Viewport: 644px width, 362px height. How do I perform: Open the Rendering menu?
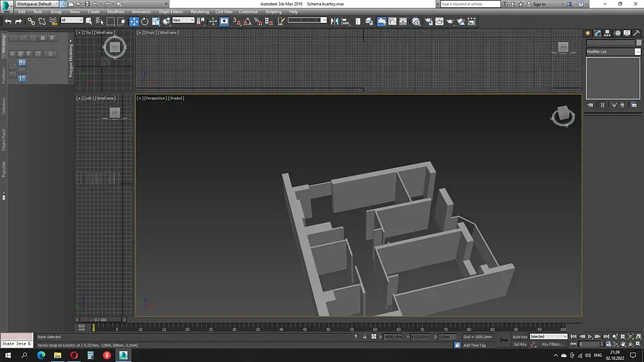[x=199, y=11]
